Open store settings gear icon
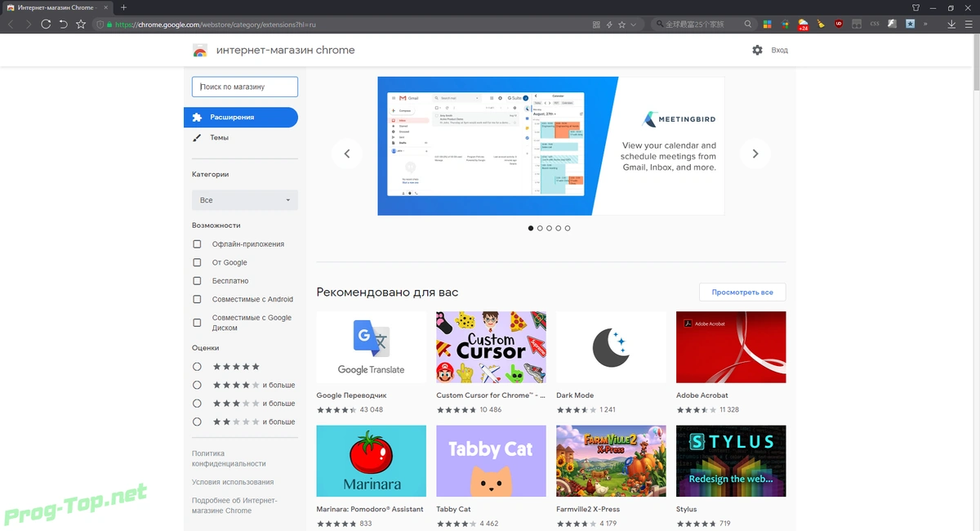This screenshot has width=980, height=531. 757,50
